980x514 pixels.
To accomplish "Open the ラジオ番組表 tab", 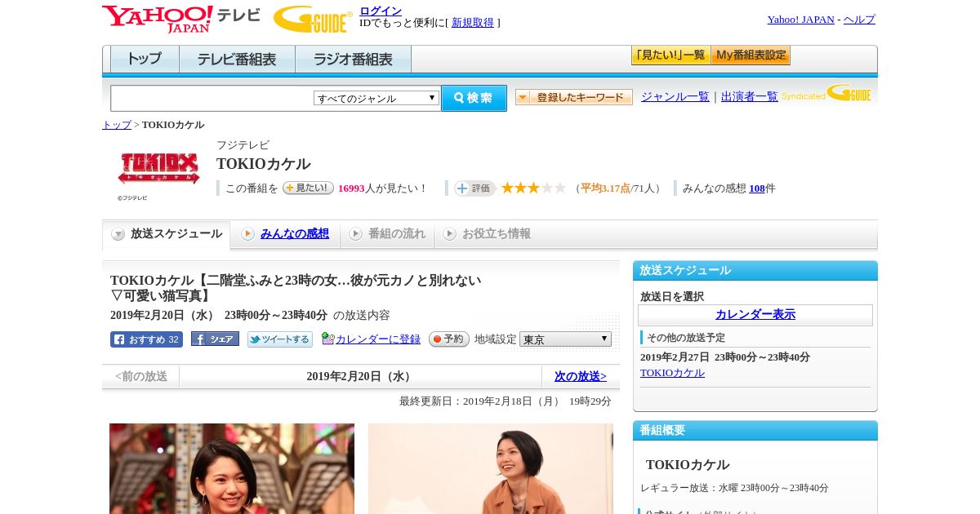I will tap(353, 60).
